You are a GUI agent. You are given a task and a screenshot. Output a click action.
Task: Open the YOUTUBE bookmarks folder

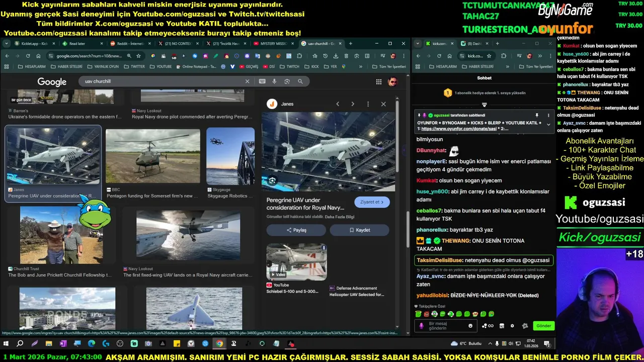[160, 66]
